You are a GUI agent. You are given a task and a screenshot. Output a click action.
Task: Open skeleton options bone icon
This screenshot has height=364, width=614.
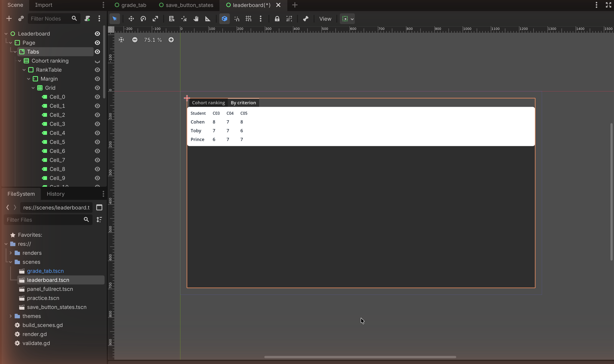pyautogui.click(x=306, y=19)
